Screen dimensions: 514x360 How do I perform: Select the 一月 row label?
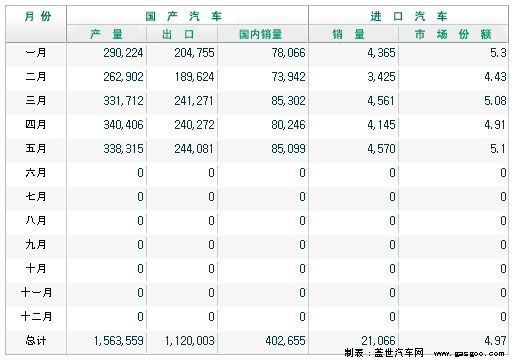click(x=36, y=53)
